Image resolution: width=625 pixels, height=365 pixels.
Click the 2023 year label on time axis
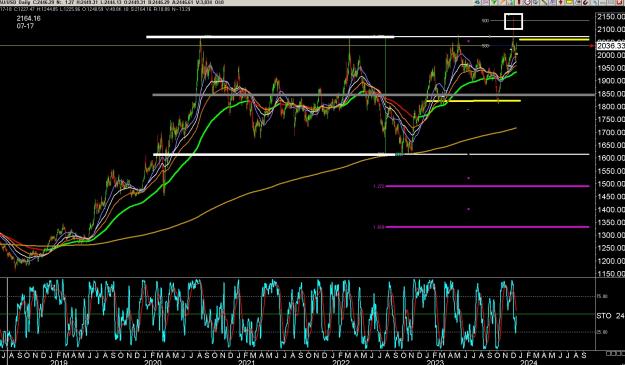[x=435, y=362]
